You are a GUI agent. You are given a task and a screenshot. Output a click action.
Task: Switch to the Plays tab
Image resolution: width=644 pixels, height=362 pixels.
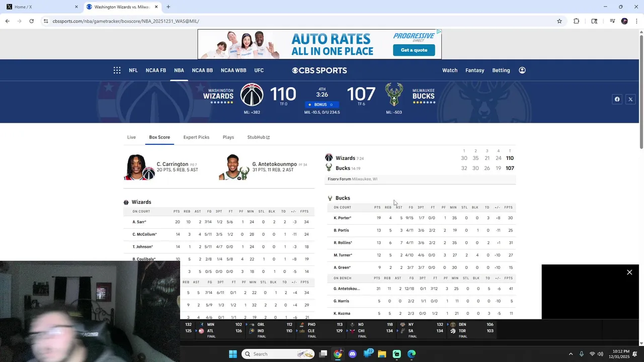pyautogui.click(x=228, y=137)
